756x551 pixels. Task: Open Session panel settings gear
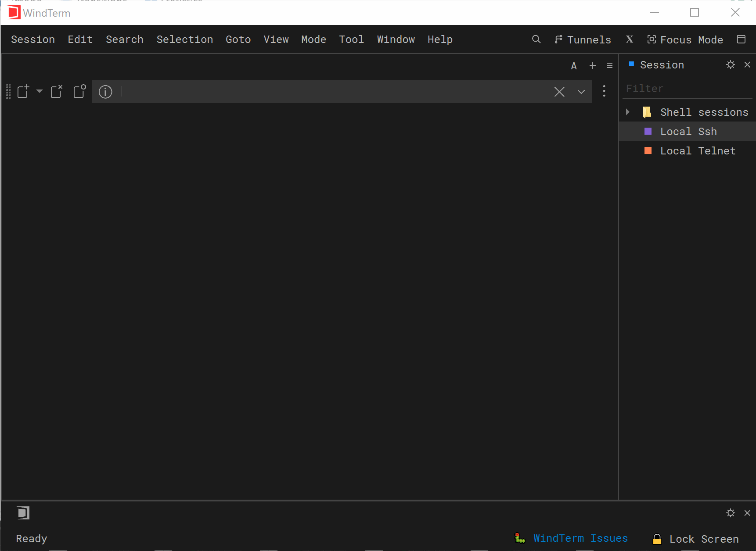tap(731, 65)
